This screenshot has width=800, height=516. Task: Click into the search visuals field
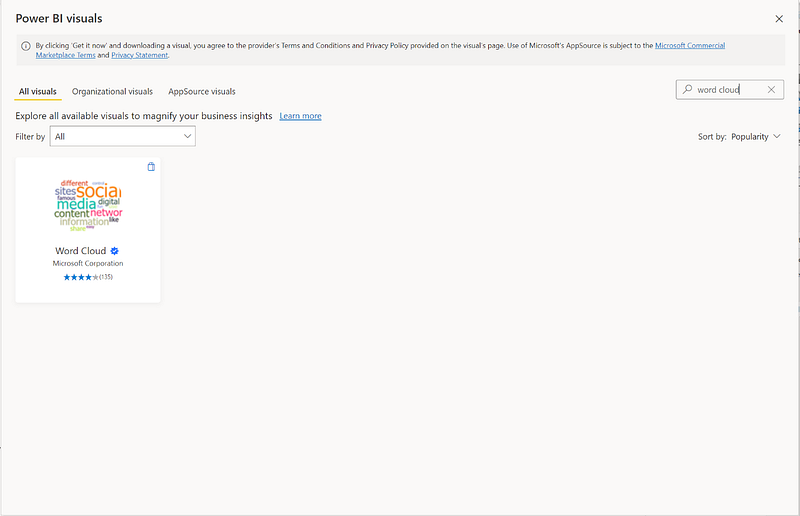[730, 90]
